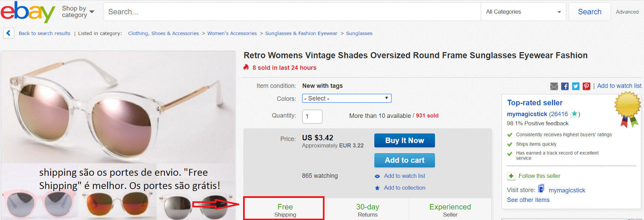
Task: Focus the Quantity input field
Action: click(312, 116)
